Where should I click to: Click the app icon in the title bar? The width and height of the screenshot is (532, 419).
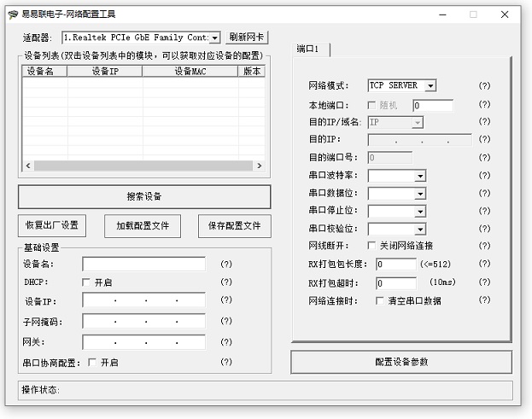pos(12,15)
